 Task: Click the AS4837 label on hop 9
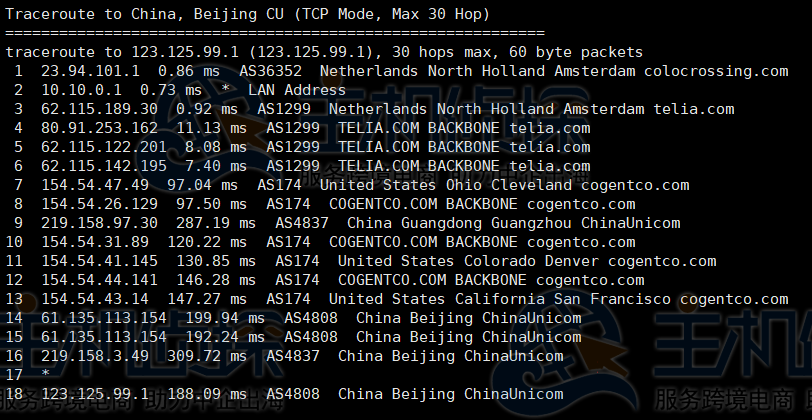click(302, 223)
